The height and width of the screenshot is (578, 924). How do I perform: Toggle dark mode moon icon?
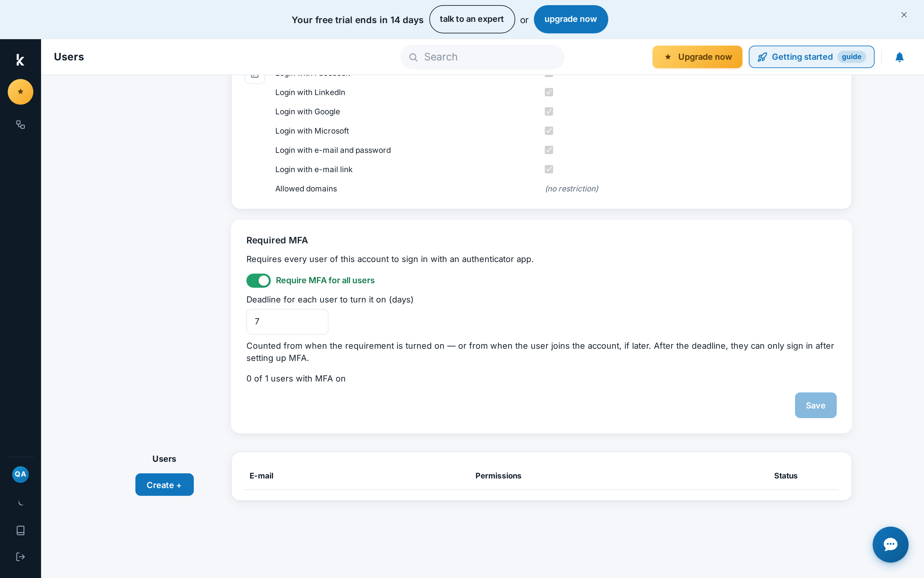click(20, 503)
